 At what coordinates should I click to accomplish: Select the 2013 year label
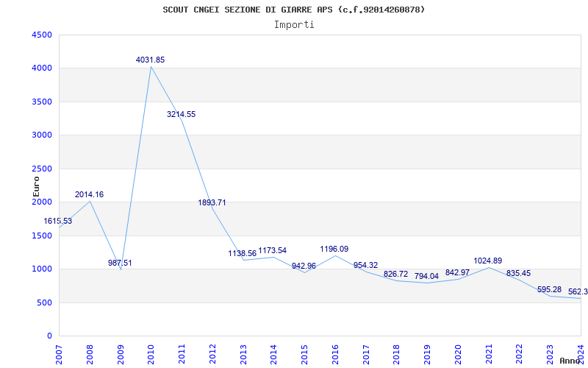pos(243,355)
